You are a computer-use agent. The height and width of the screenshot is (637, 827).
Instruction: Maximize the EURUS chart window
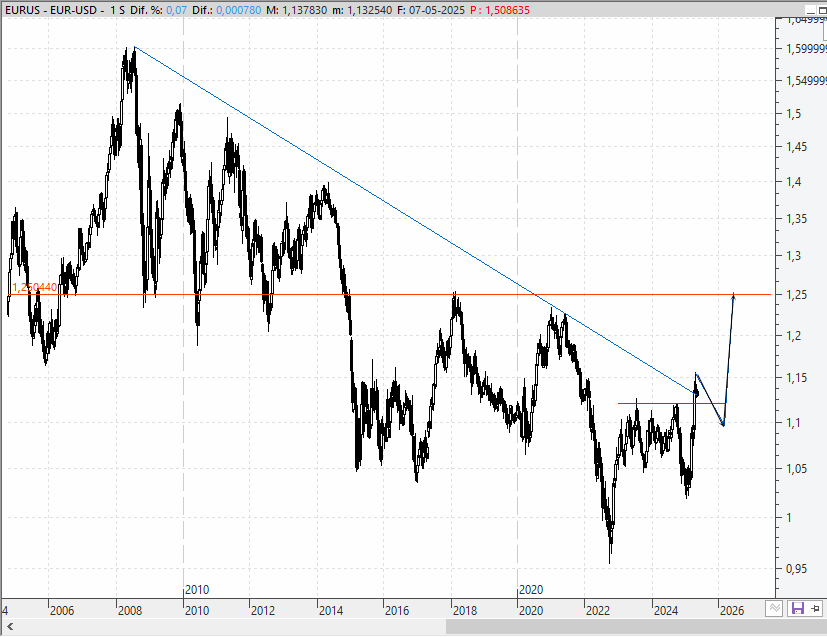(x=822, y=10)
